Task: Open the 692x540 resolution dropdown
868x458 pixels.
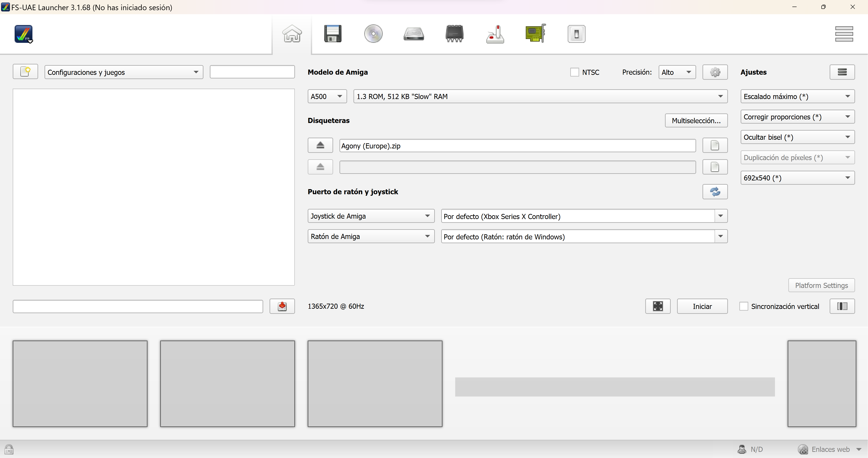Action: [x=798, y=178]
